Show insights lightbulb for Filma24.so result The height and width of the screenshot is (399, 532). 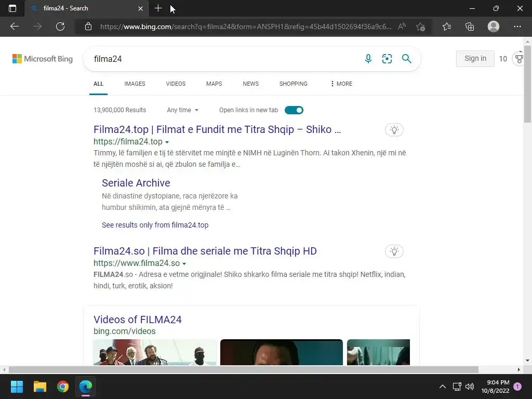coord(394,251)
